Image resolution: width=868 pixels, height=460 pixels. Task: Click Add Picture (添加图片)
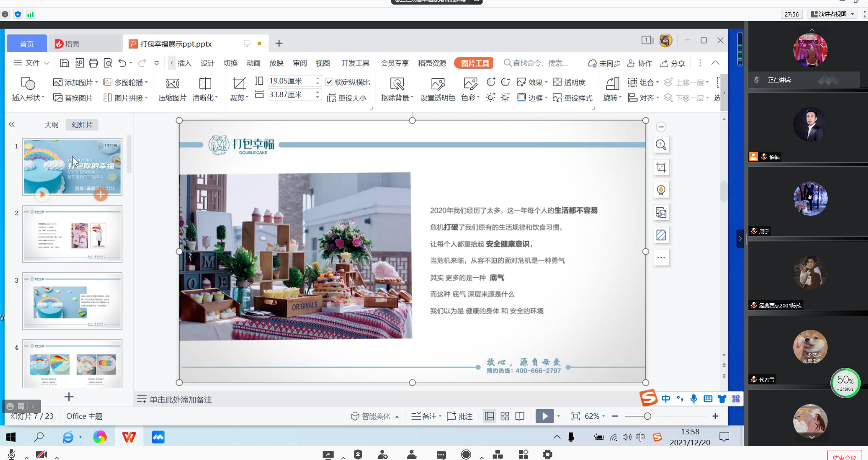point(76,82)
